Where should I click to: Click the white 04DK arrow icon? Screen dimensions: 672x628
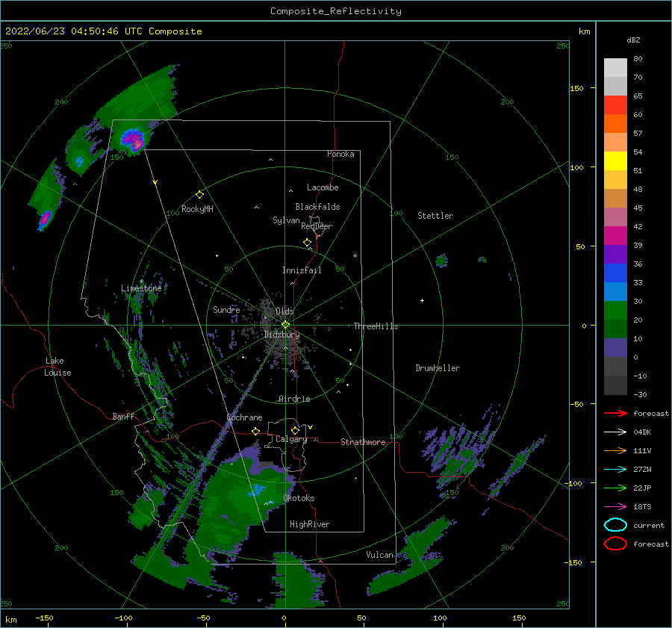615,432
